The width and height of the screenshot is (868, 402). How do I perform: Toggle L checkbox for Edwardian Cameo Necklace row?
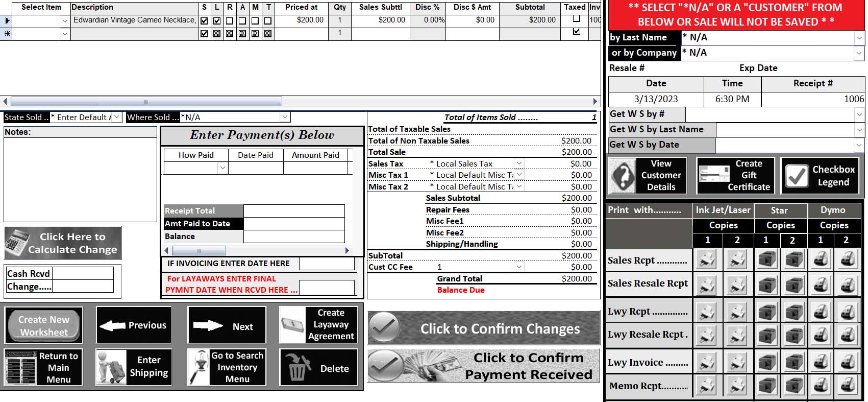217,21
